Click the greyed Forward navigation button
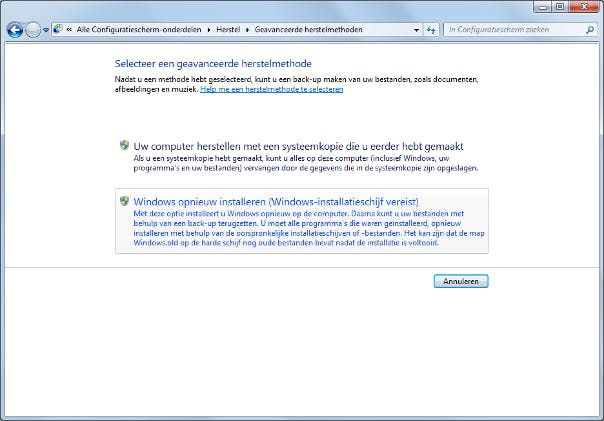Screen dimensions: 604x421 point(33,30)
